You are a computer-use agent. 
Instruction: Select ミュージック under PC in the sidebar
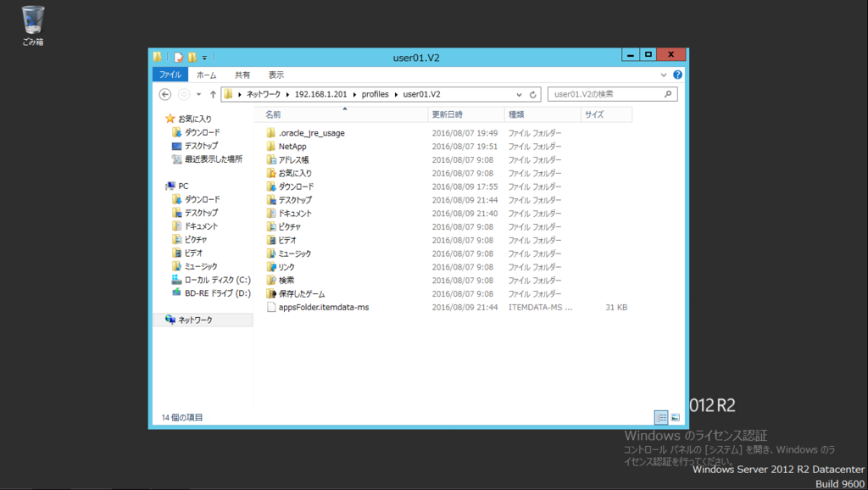coord(195,266)
